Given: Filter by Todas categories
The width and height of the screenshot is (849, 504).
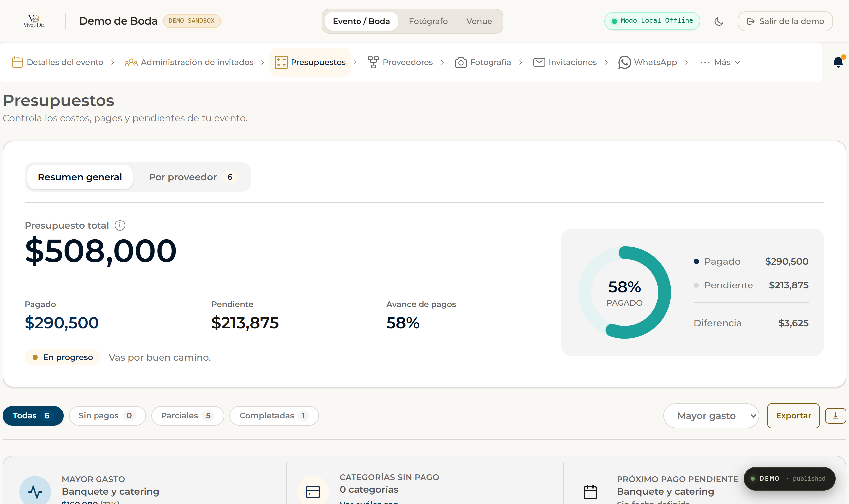Looking at the screenshot, I should point(33,416).
